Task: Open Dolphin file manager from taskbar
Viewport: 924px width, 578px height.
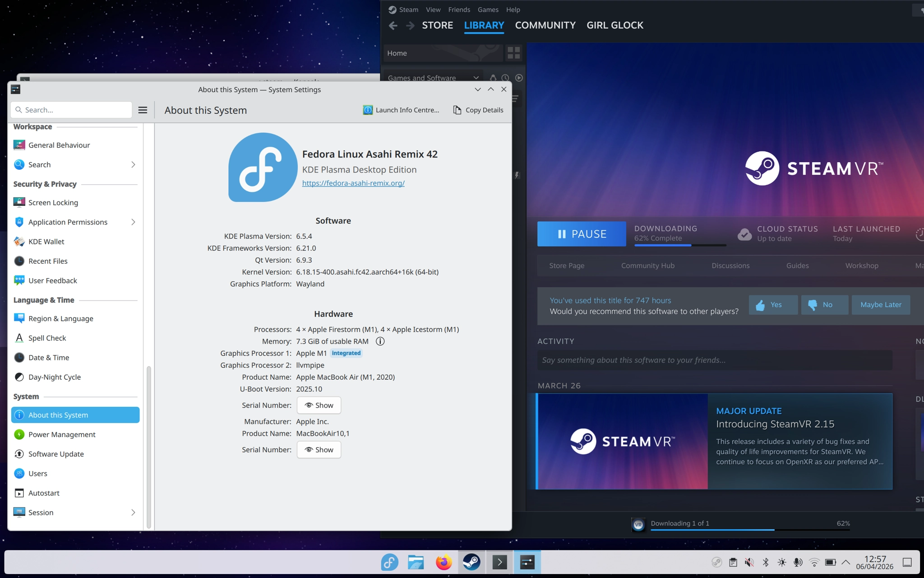Action: (416, 562)
